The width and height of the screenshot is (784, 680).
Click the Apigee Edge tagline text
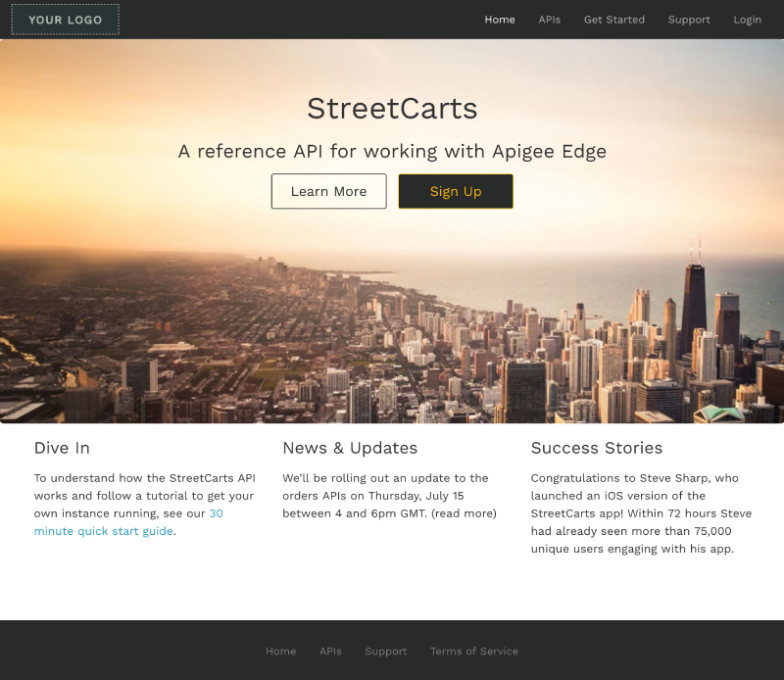pos(392,151)
